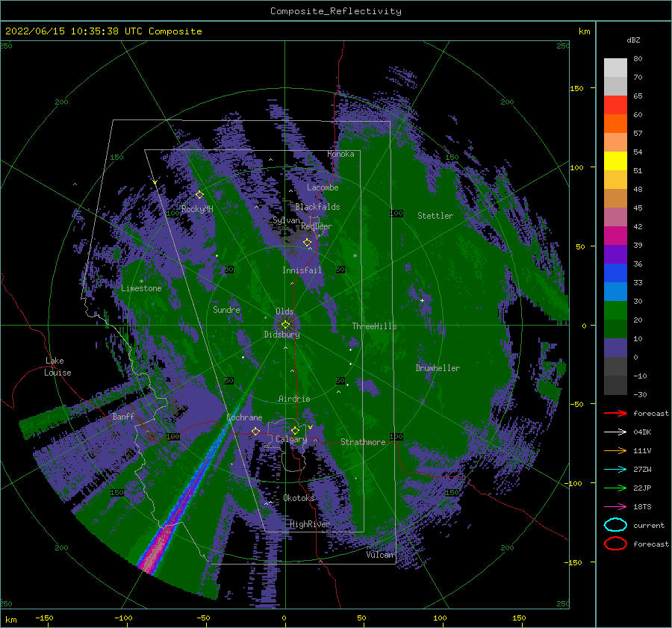Click the Sundre town label
The width and height of the screenshot is (672, 628).
(x=226, y=309)
